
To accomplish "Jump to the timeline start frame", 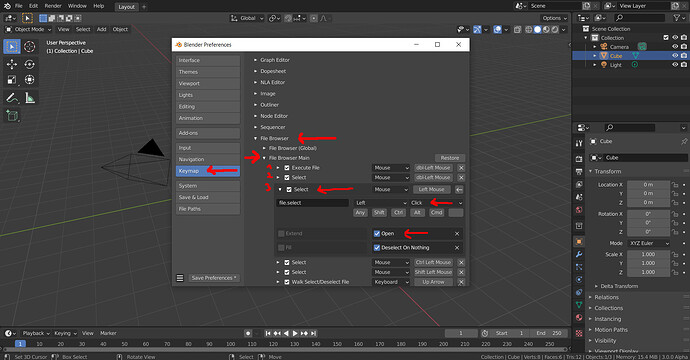I will pos(268,333).
